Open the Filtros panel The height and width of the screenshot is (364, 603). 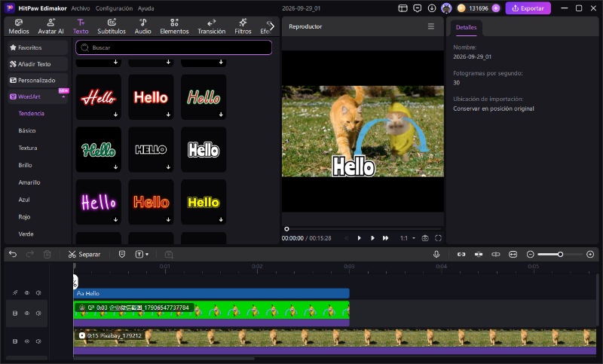243,26
